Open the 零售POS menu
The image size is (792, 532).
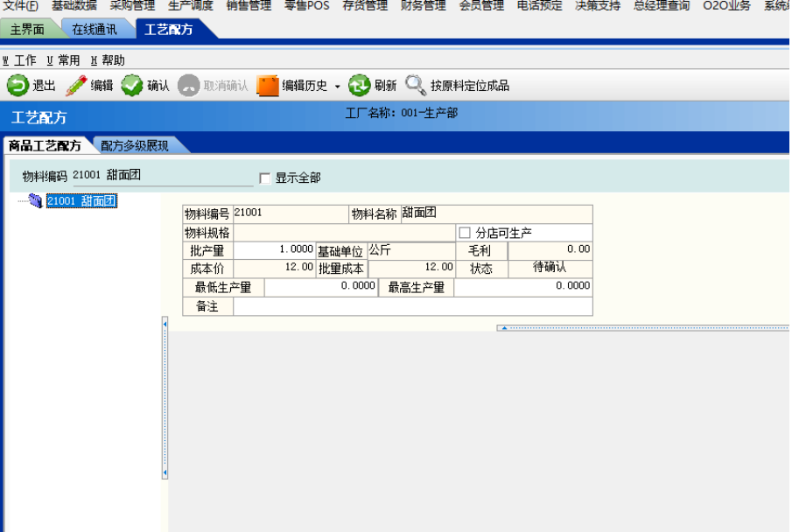pos(306,5)
